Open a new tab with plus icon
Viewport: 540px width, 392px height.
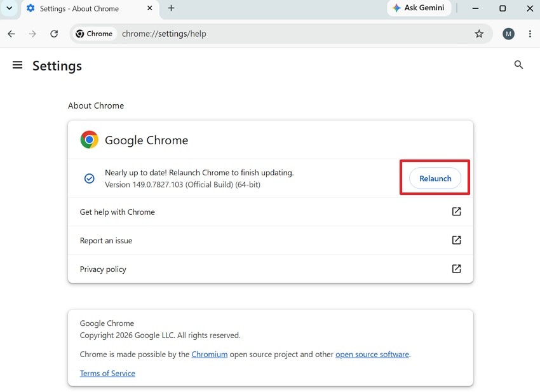(171, 8)
